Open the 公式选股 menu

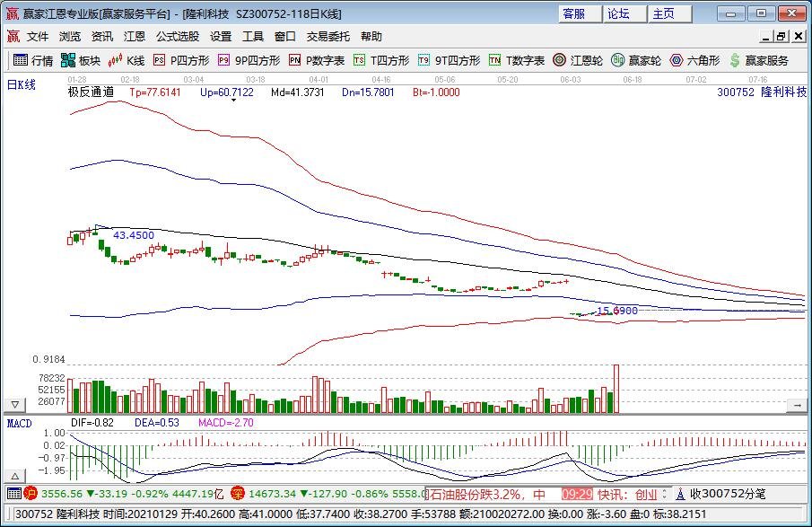pyautogui.click(x=178, y=36)
